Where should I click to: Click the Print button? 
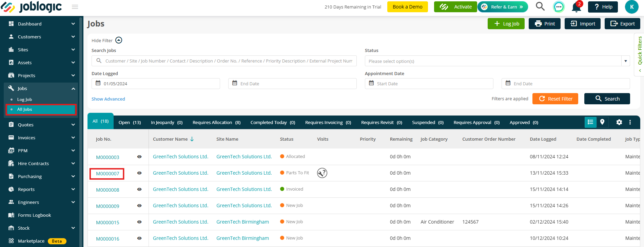545,23
